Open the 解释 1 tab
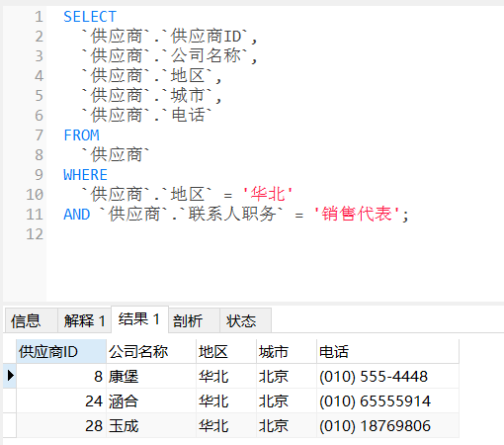This screenshot has width=504, height=445. tap(84, 320)
